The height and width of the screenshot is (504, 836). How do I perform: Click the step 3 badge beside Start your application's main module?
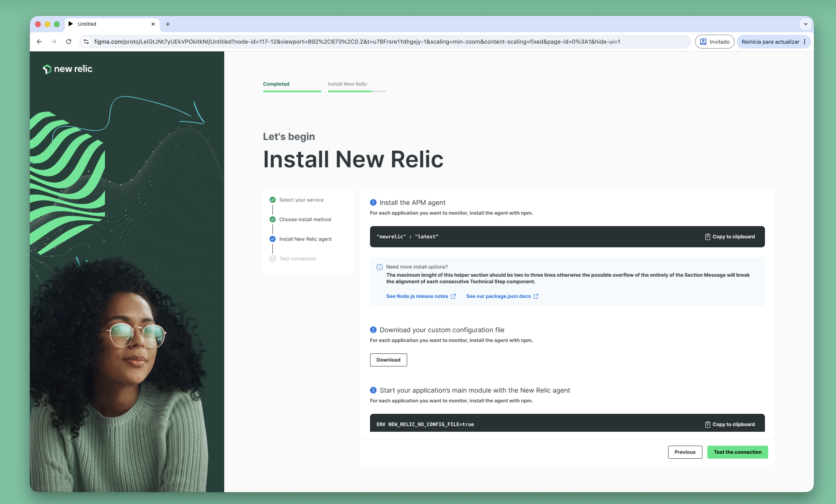[x=373, y=390]
